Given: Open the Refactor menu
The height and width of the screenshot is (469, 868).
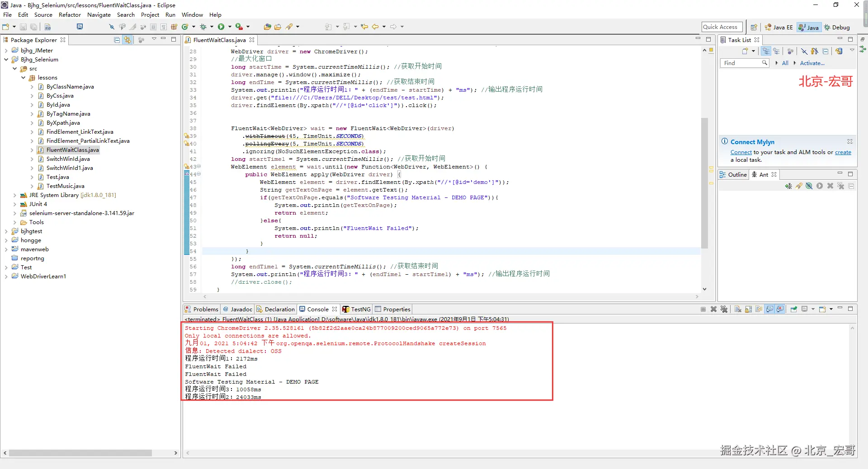Looking at the screenshot, I should (70, 15).
